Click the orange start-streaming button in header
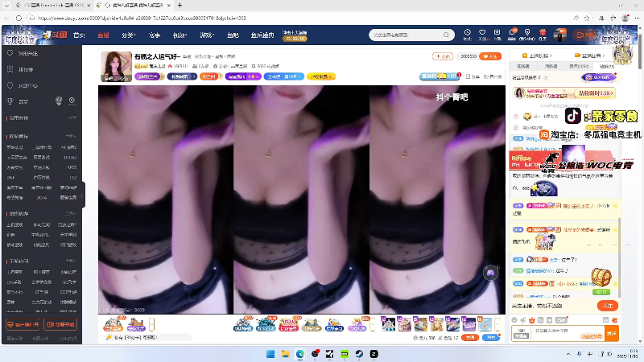Image resolution: width=644 pixels, height=362 pixels. click(585, 35)
